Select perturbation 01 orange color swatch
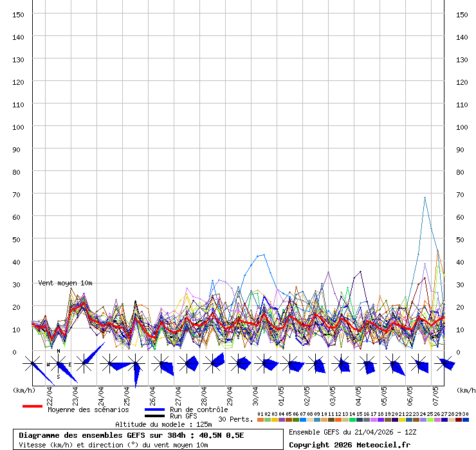The height and width of the screenshot is (450, 476). tap(260, 420)
